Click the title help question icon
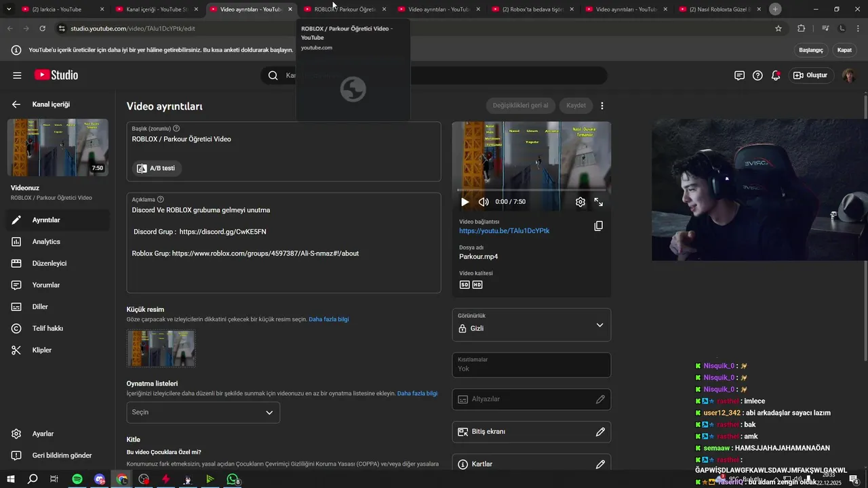The width and height of the screenshot is (868, 488). point(176,128)
